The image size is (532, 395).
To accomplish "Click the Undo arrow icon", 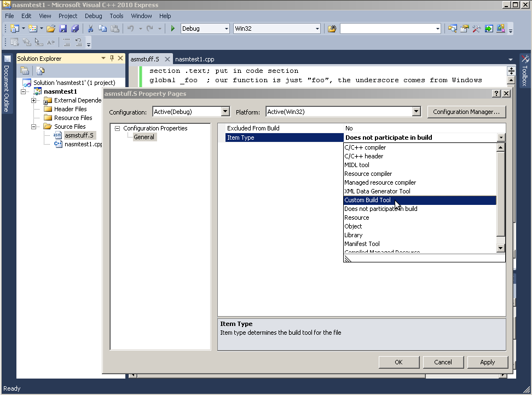I will [131, 28].
